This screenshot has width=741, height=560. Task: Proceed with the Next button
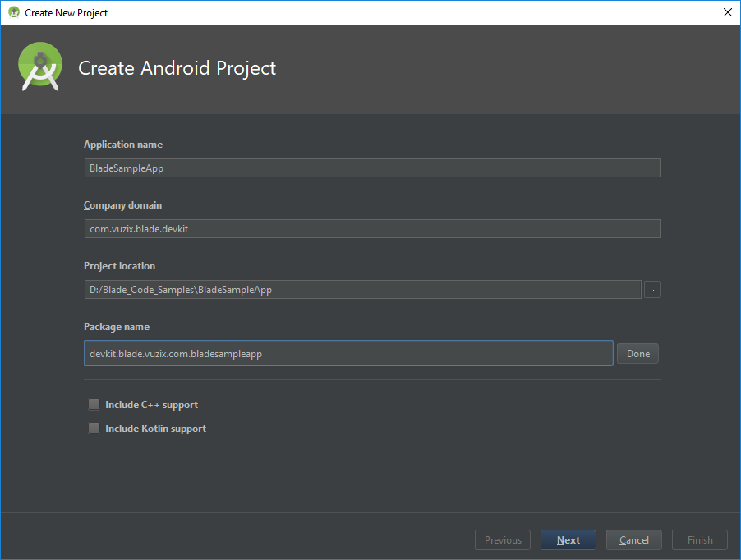[568, 540]
